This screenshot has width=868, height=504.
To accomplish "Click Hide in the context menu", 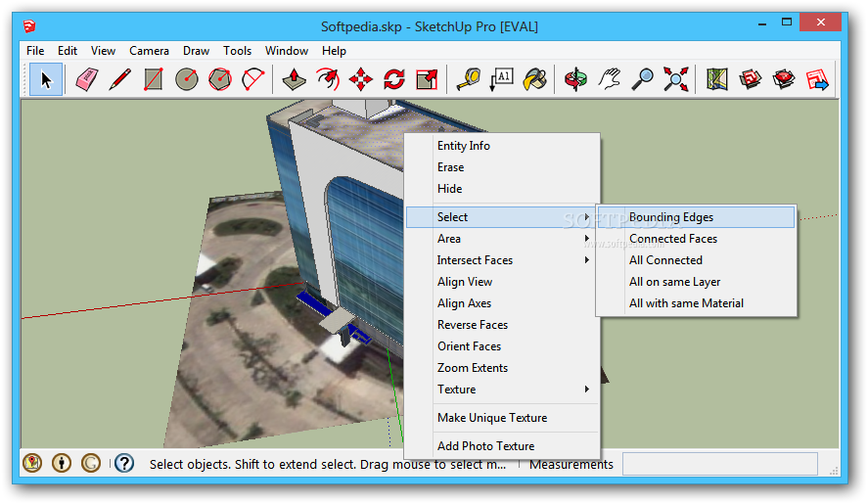I will coord(503,189).
